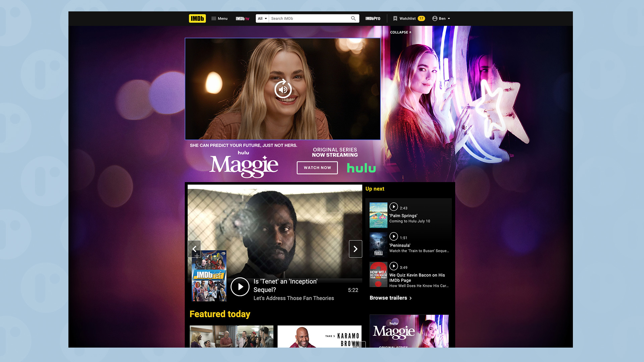The height and width of the screenshot is (362, 644).
Task: Click the Maggie title logo in banner
Action: [244, 166]
